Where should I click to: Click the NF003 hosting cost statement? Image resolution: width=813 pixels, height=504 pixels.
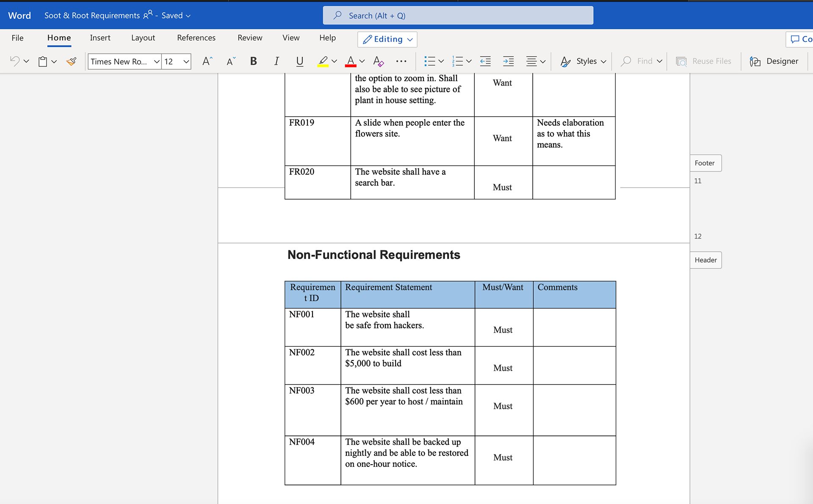407,410
